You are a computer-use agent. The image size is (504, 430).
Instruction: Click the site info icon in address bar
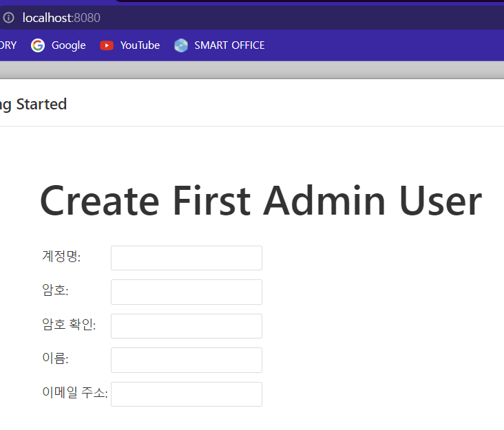coord(9,18)
